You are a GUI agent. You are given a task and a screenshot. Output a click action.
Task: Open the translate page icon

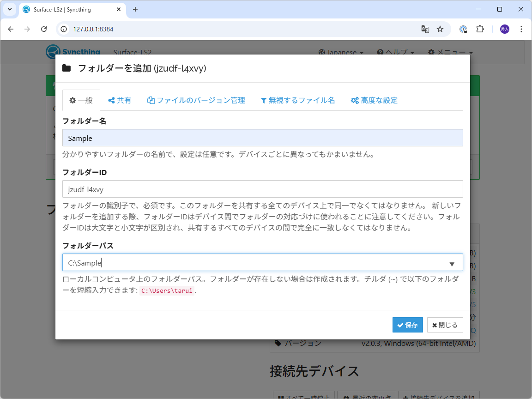425,29
